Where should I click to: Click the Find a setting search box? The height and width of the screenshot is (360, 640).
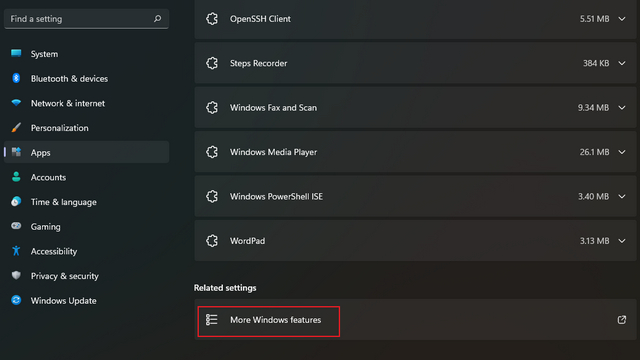click(86, 19)
